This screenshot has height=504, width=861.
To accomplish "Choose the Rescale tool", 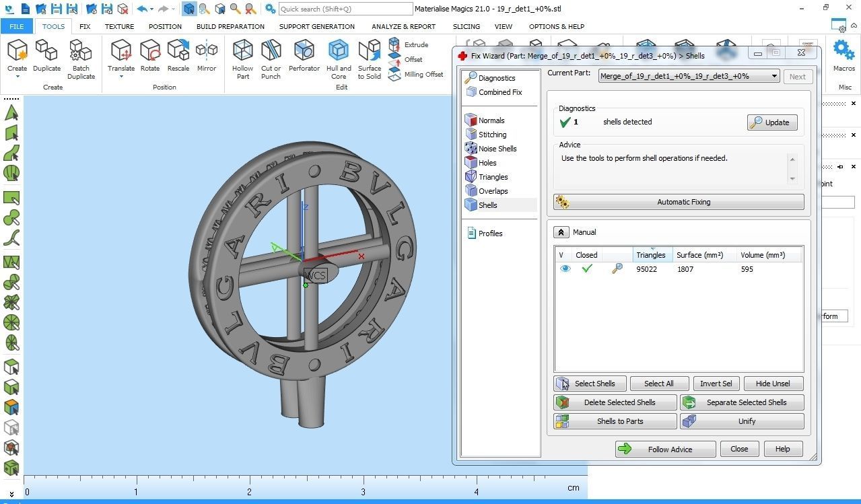I will [x=178, y=55].
